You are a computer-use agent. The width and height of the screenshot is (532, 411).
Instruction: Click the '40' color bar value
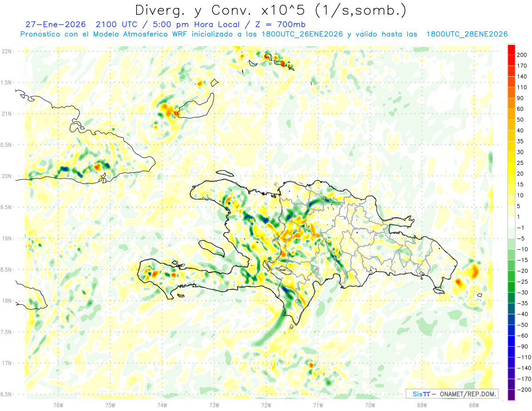point(521,130)
